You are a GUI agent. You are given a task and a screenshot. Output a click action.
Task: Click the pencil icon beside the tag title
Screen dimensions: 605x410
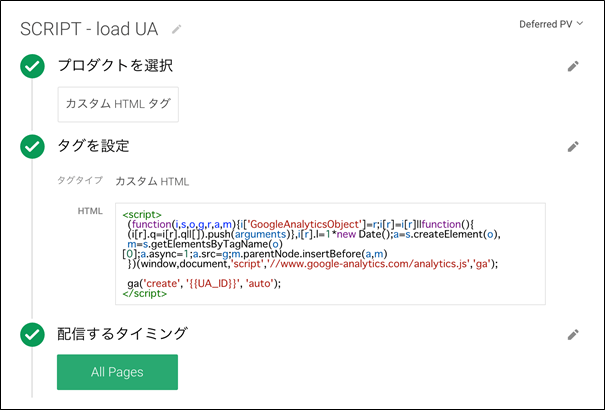tap(178, 30)
